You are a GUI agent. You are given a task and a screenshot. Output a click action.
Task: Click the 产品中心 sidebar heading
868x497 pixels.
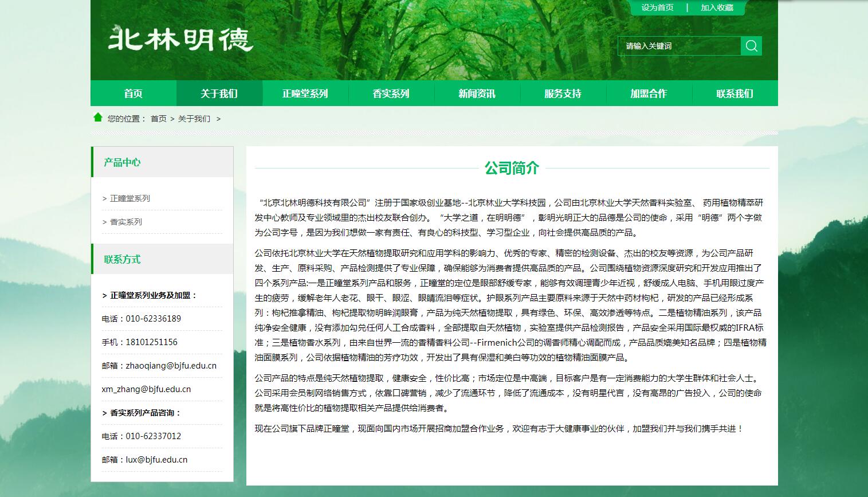pyautogui.click(x=122, y=162)
